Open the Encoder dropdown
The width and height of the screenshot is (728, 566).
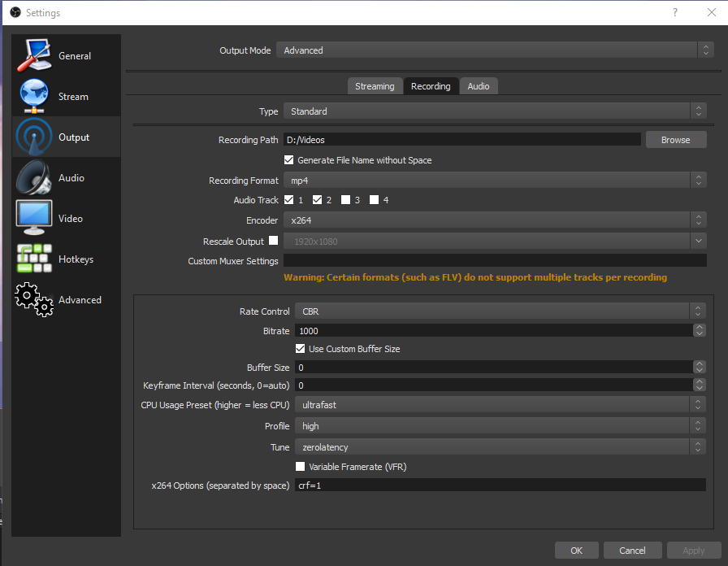[x=495, y=220]
